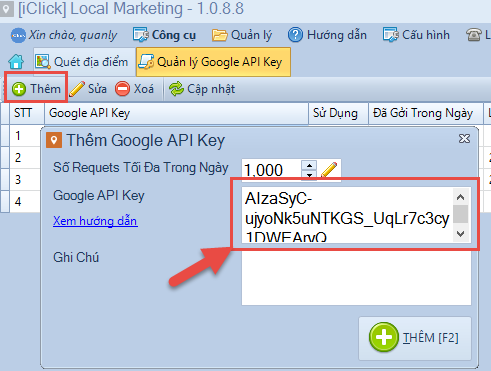Click the THÊM [F2] button
Image resolution: width=491 pixels, height=371 pixels.
pos(415,338)
